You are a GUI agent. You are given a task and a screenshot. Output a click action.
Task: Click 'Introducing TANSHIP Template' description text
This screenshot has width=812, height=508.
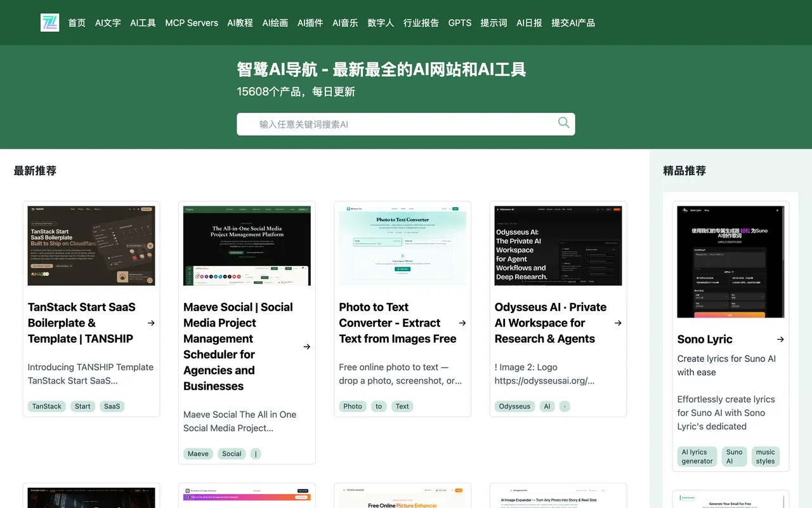[91, 374]
